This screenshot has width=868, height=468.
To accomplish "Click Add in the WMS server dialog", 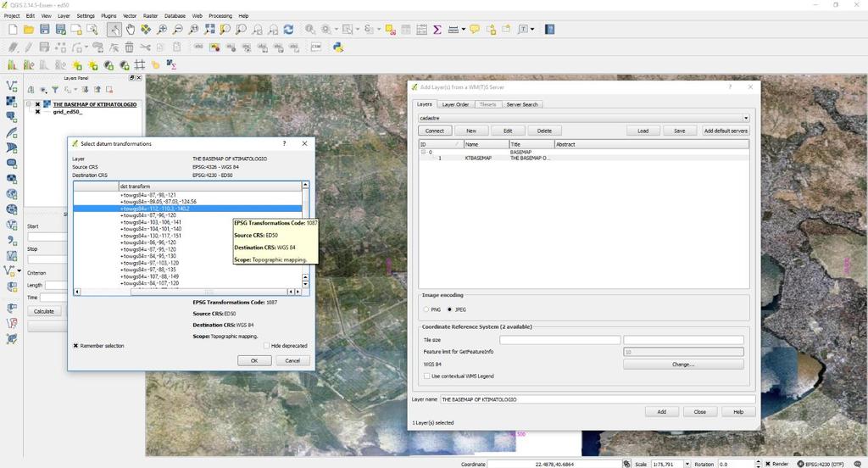I will (661, 412).
